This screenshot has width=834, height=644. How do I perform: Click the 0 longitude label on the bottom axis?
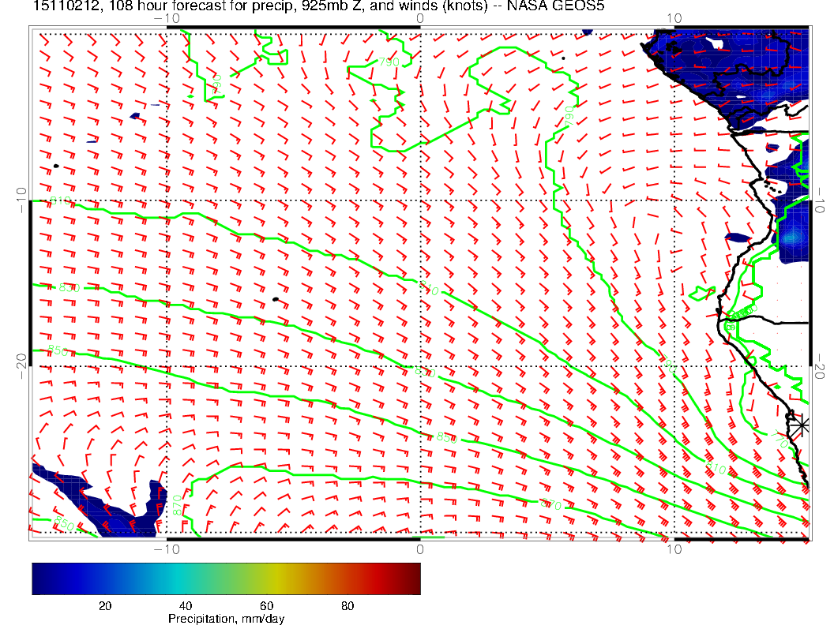click(x=420, y=549)
